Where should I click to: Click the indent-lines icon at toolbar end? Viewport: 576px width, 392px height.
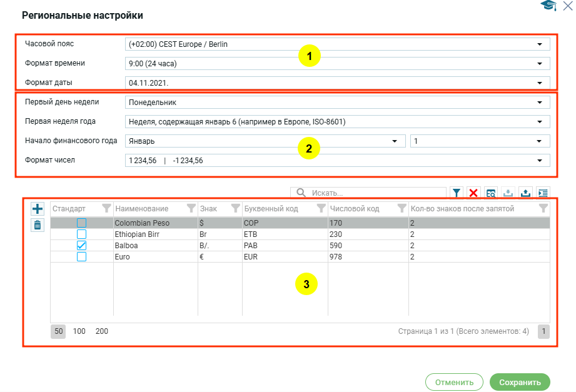[543, 193]
